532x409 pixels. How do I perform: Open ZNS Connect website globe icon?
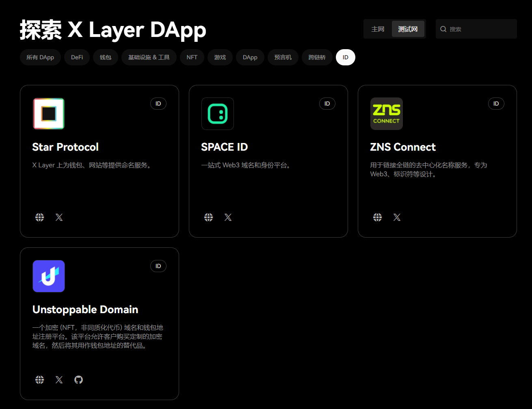pos(378,217)
